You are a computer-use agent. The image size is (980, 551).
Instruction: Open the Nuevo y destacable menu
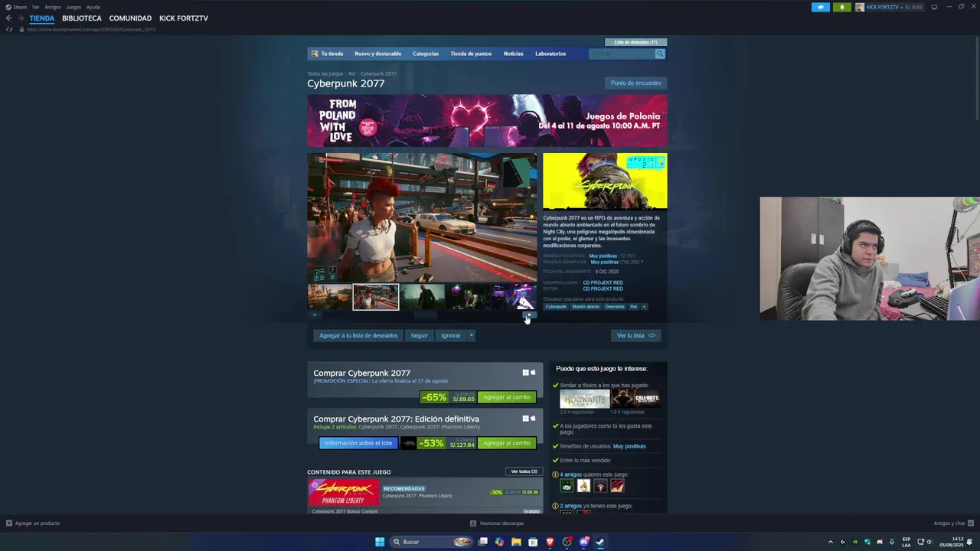click(377, 54)
